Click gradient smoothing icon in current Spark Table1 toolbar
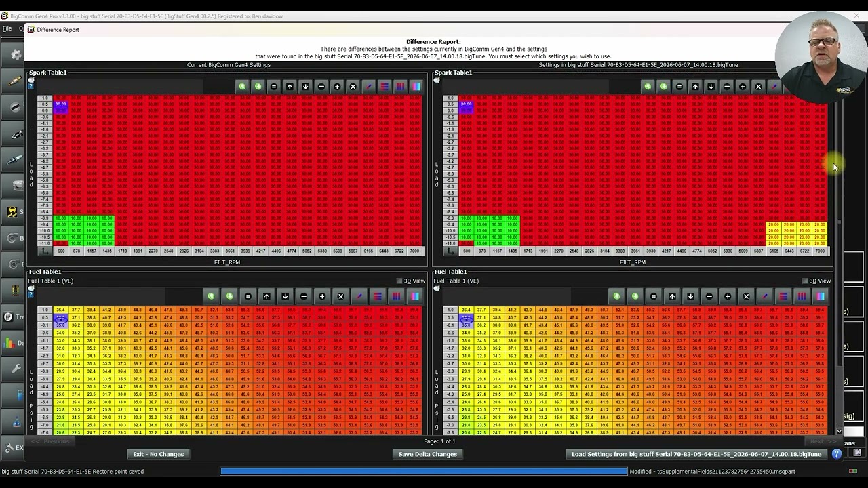 point(416,87)
